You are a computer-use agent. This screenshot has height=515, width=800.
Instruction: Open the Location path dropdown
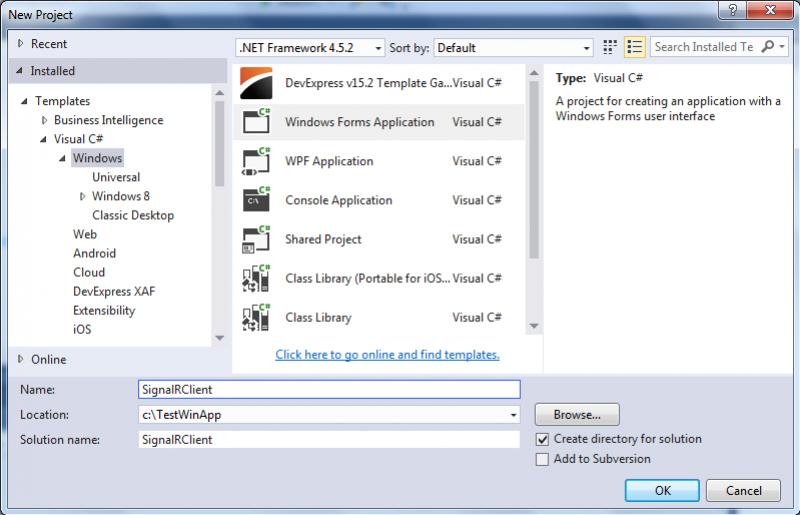click(513, 415)
